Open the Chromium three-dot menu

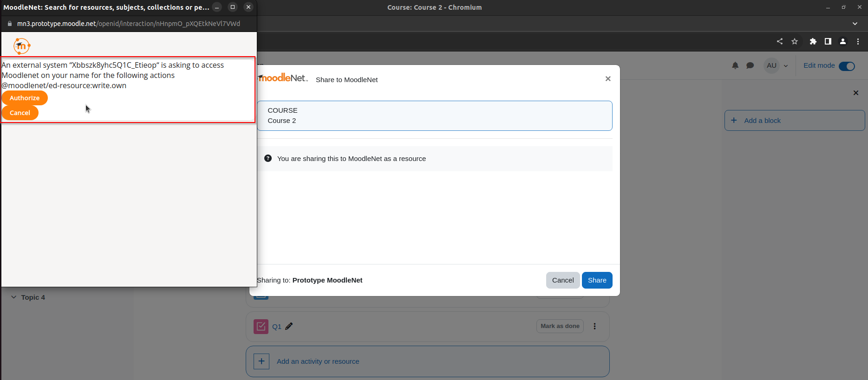pyautogui.click(x=858, y=41)
